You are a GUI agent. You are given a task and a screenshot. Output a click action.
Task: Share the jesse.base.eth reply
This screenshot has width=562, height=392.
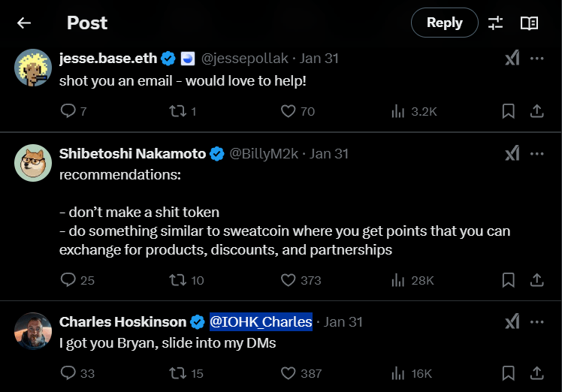[536, 111]
